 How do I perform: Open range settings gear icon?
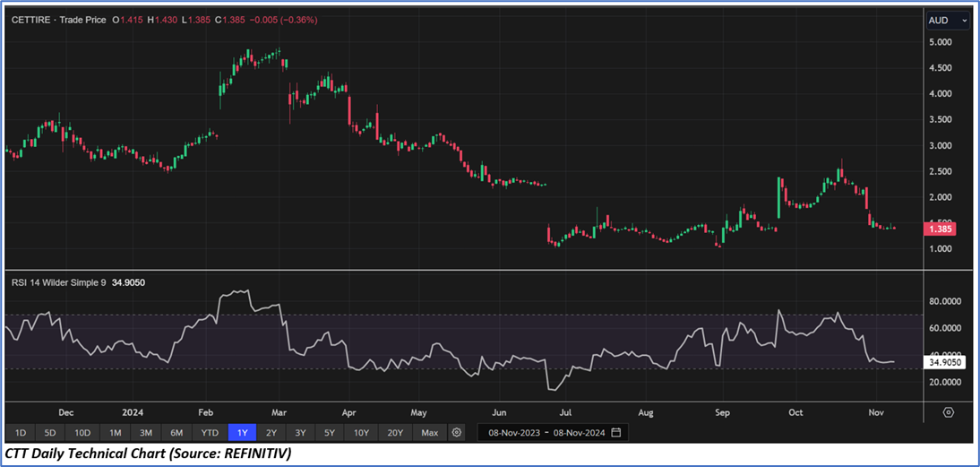(457, 433)
